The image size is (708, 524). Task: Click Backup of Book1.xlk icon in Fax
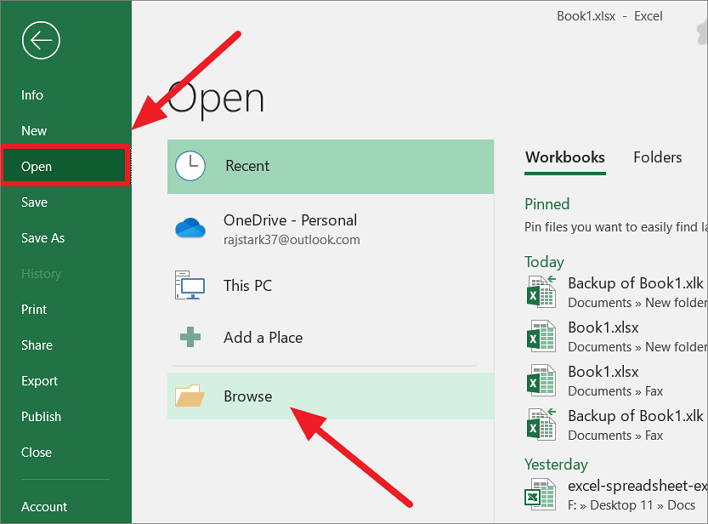541,424
